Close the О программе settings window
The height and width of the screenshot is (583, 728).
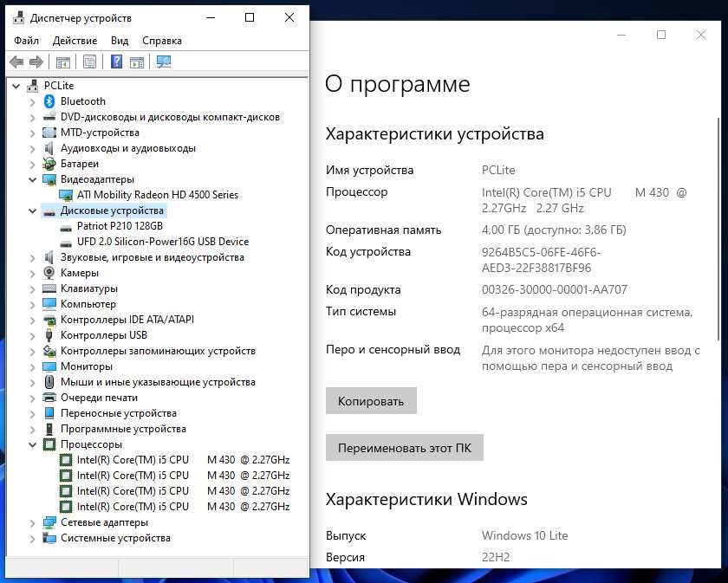(701, 35)
